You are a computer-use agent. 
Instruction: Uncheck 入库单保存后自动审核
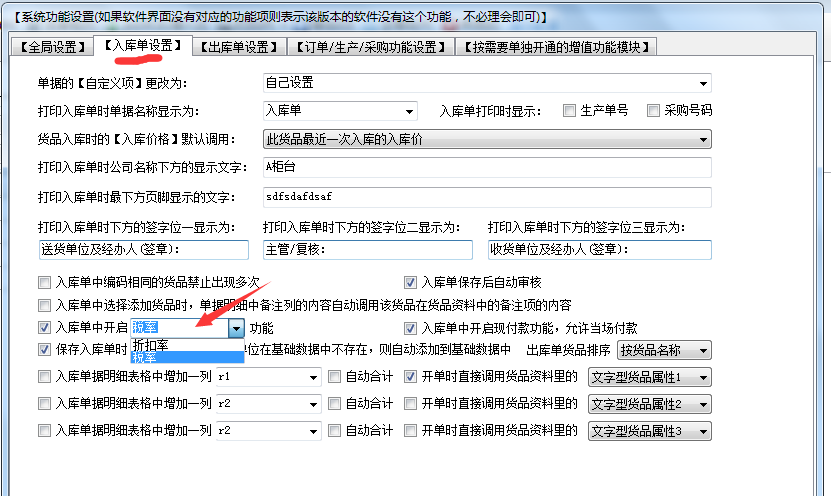410,282
